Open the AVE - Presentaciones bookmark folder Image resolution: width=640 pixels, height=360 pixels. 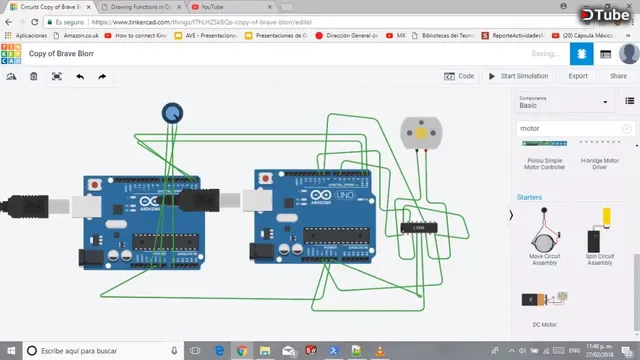coord(206,36)
